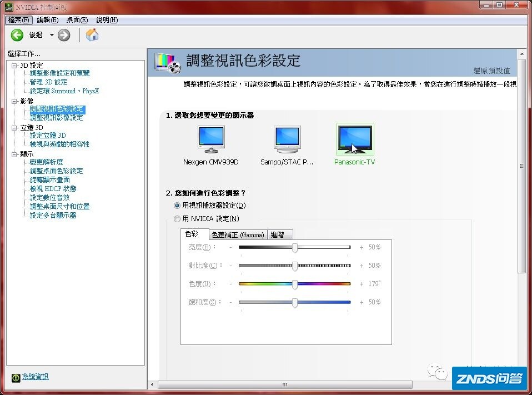Click the horizontal scrollbar thumb
Screen dimensions: 532x395
[285, 384]
